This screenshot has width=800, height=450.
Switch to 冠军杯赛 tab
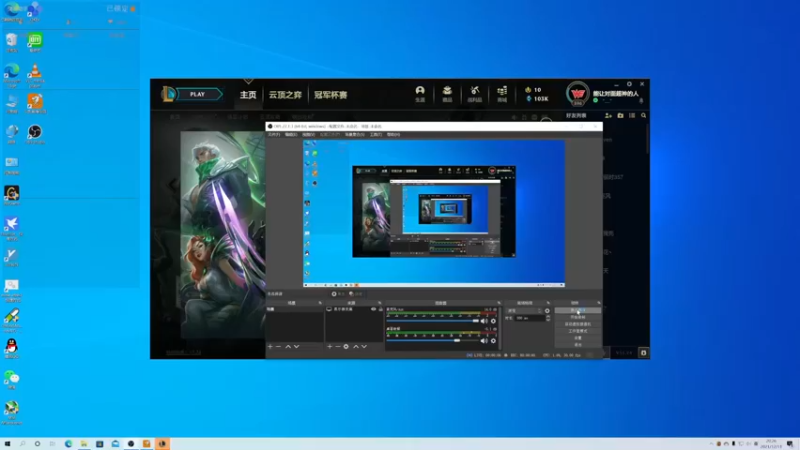coord(331,95)
